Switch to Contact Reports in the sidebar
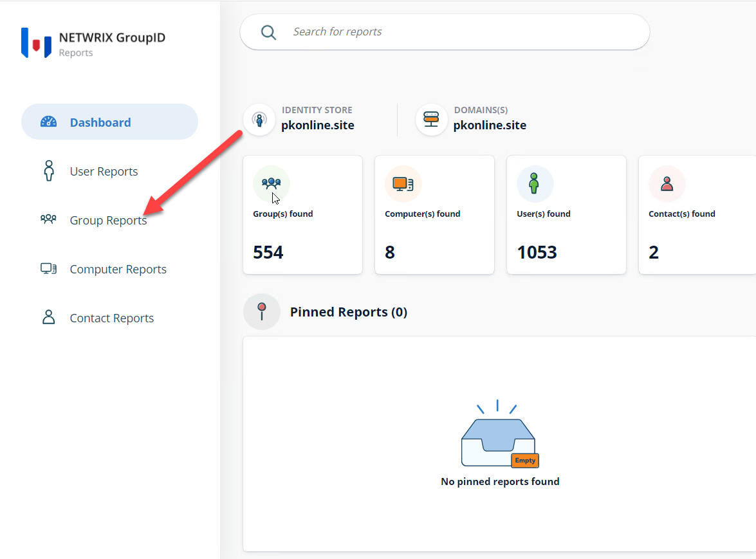Screen dimensions: 756x559 pos(111,317)
